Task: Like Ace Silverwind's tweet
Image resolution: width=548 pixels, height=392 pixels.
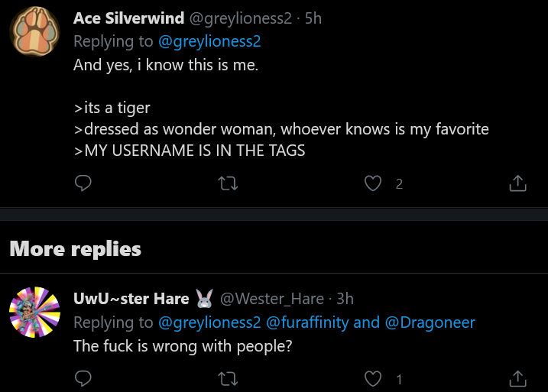Action: (x=373, y=183)
